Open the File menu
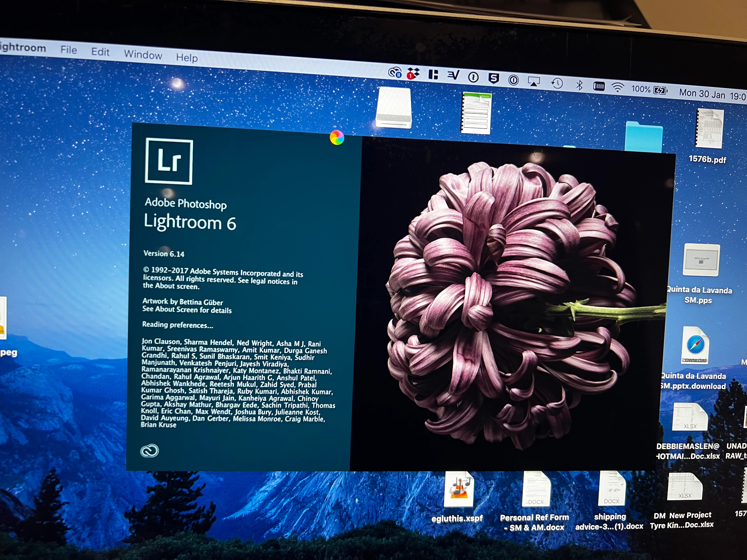747x560 pixels. click(69, 50)
